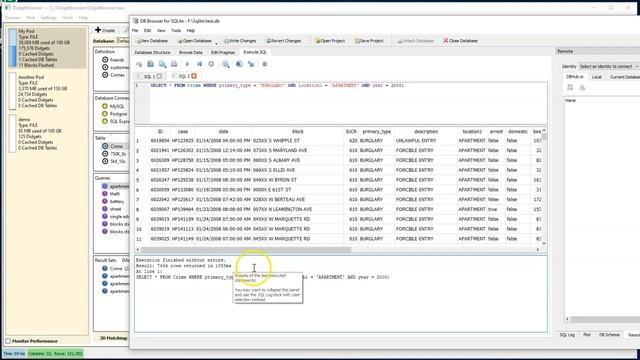Open the Database dropdown in DidgetBrowser
This screenshot has height=360, width=640.
[123, 41]
